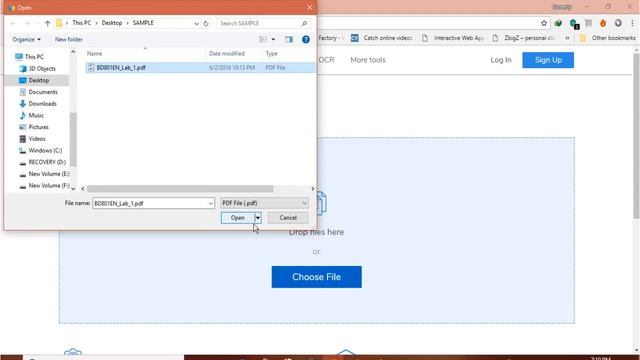Viewport: 640px width, 360px height.
Task: Open the view options dropdown arrow
Action: (273, 40)
